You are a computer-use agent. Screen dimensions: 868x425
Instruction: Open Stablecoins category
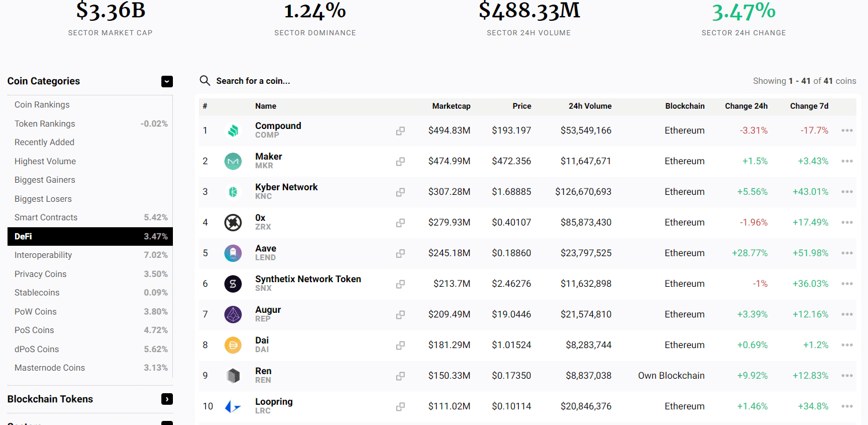[37, 293]
